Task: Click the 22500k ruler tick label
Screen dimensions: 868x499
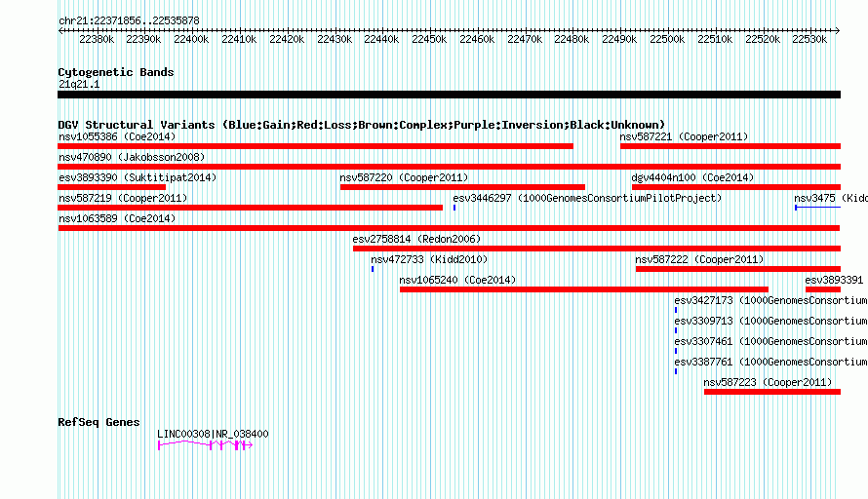Action: (667, 39)
